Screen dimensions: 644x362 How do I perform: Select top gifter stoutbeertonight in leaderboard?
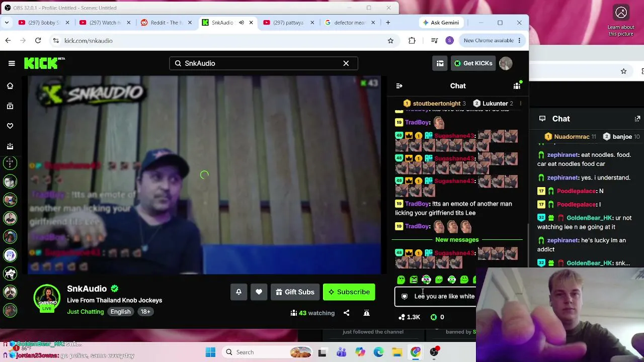436,104
